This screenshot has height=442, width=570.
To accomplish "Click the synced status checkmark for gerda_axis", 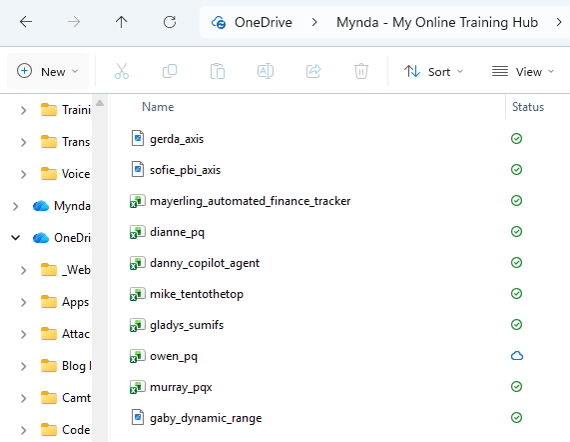I will (x=517, y=138).
